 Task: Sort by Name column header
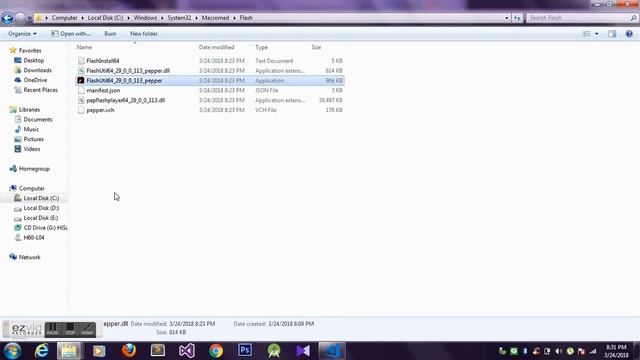(x=84, y=48)
